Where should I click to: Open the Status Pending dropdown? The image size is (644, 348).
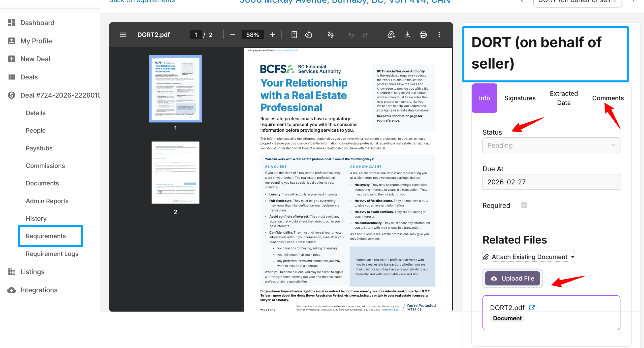point(551,145)
